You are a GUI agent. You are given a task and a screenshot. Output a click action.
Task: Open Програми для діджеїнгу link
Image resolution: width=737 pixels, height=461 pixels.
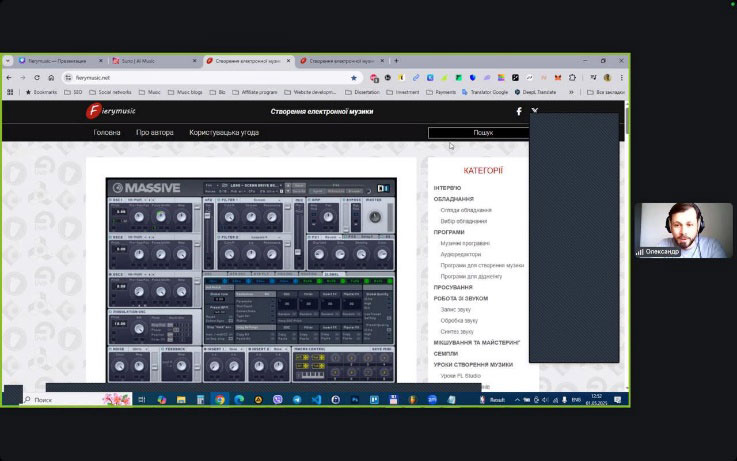[471, 276]
